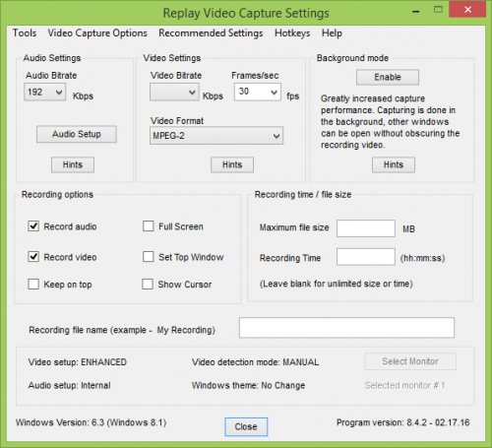
Task: Minimize the Replay Video Capture Settings window
Action: coord(416,11)
